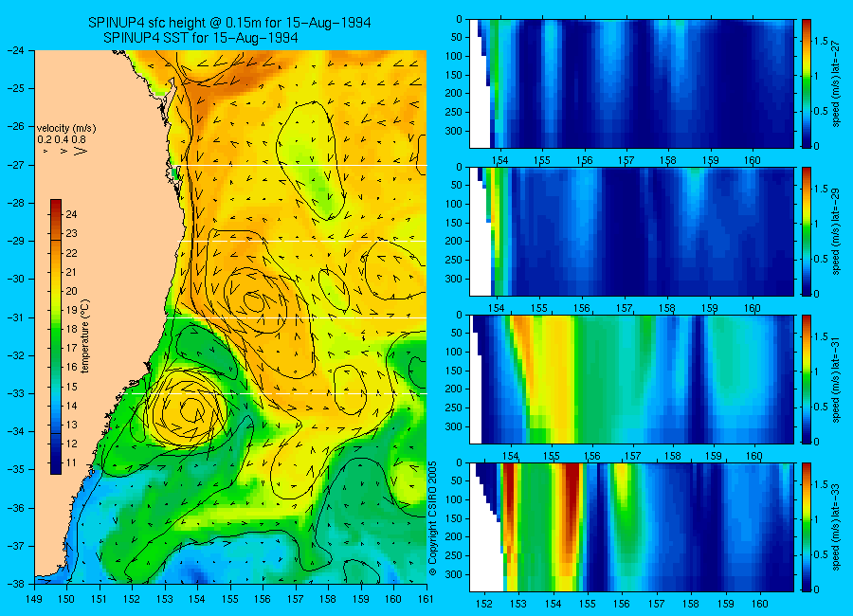Click the 152 longitude tick under lat=-33 panel

tap(484, 604)
